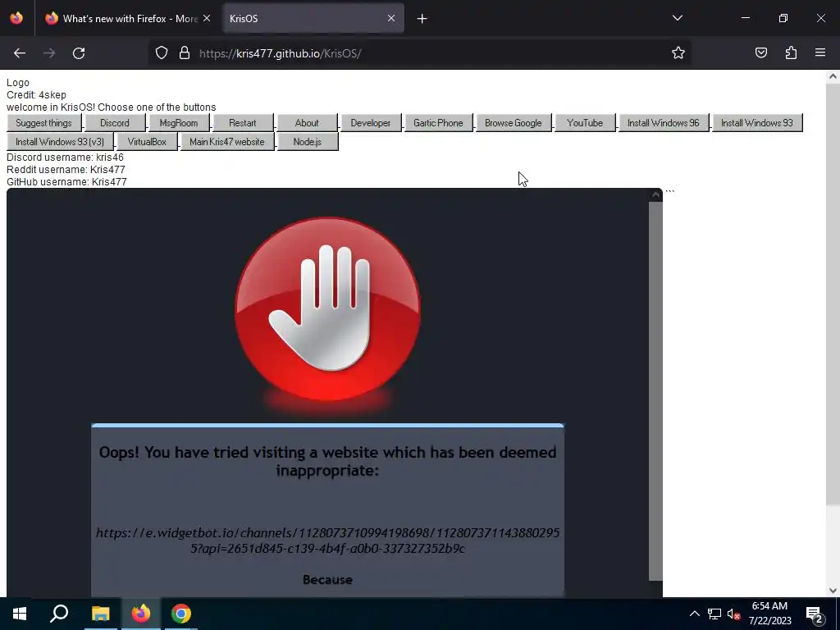The width and height of the screenshot is (840, 630).
Task: Click the red stop hand image
Action: 328,309
